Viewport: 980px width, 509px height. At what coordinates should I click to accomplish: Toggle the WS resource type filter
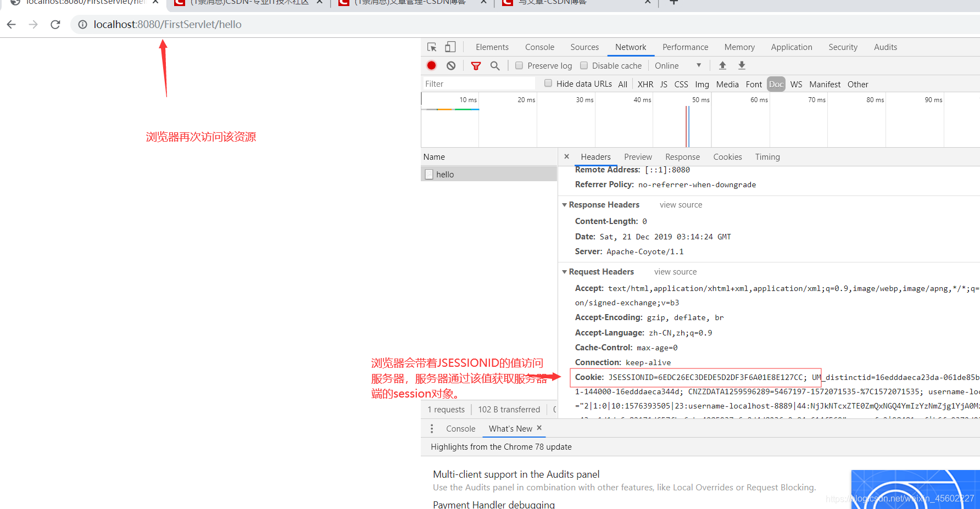(x=796, y=84)
